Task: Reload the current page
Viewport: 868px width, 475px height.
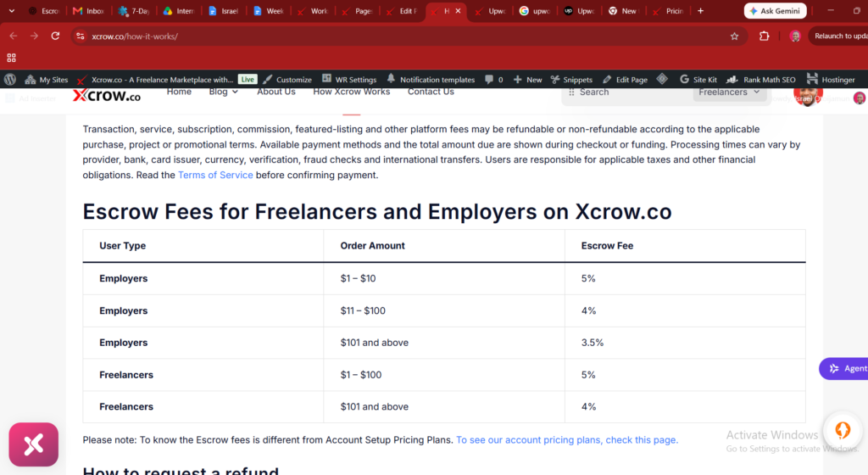Action: tap(55, 36)
